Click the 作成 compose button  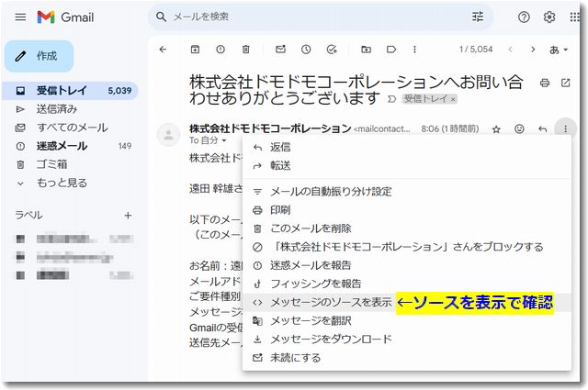tap(39, 56)
